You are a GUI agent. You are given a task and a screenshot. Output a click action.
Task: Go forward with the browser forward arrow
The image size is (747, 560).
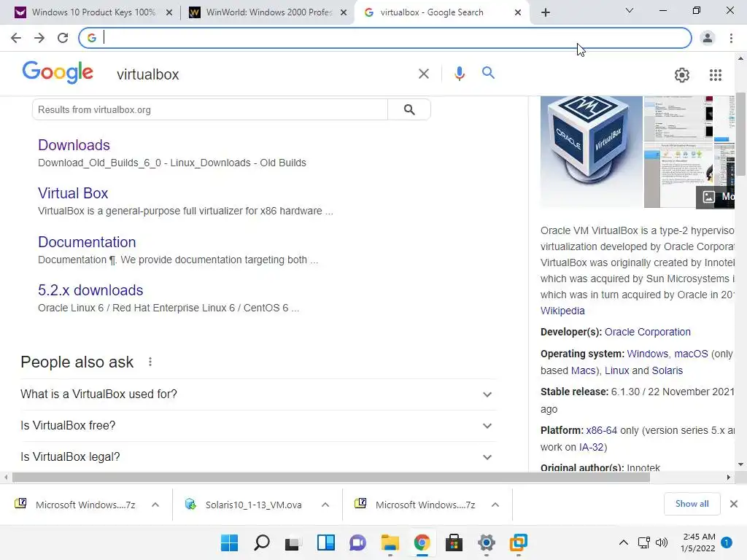39,38
